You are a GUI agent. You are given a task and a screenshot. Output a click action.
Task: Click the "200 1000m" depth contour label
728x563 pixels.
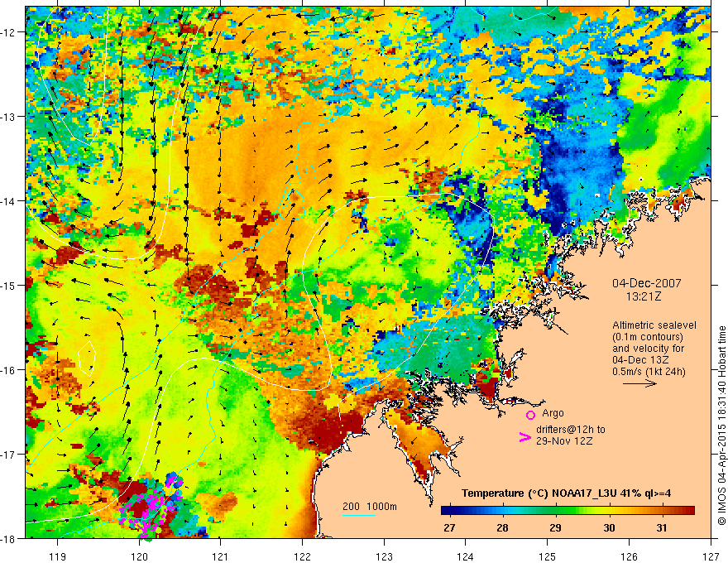[x=370, y=507]
